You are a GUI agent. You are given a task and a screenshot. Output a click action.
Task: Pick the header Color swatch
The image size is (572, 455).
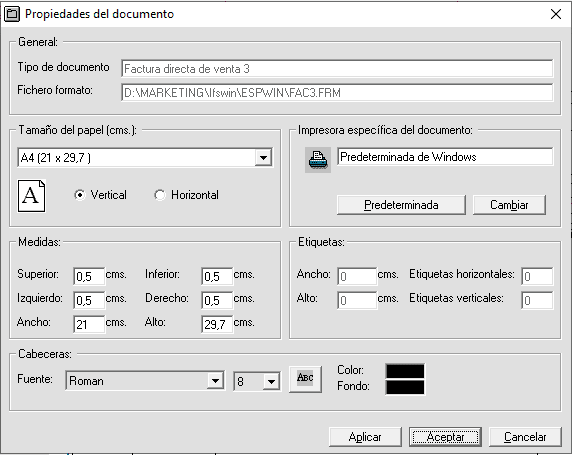point(405,371)
